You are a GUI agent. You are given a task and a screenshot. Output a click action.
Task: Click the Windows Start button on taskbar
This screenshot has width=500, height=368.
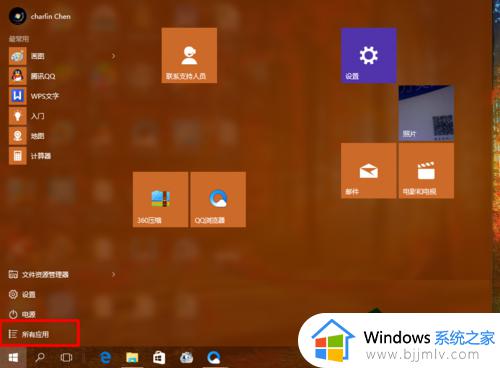tap(13, 358)
